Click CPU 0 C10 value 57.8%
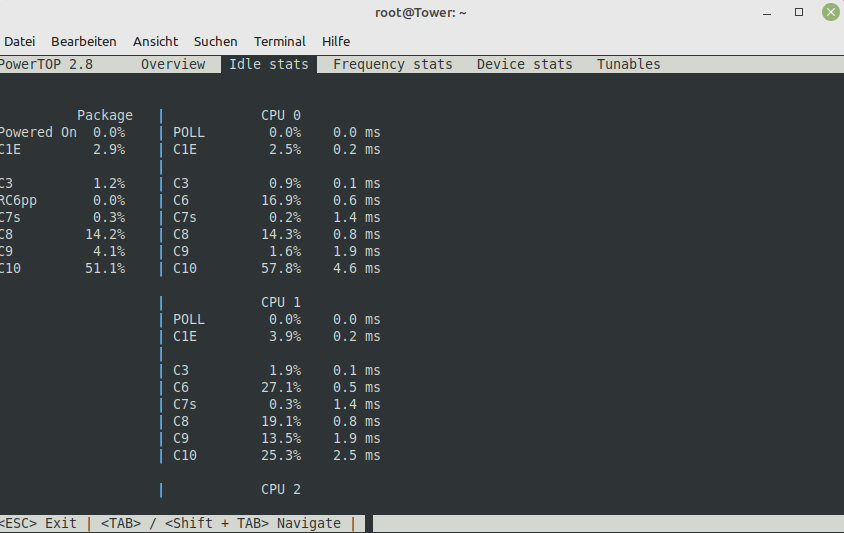Screen dimensions: 844x533 click(x=281, y=268)
